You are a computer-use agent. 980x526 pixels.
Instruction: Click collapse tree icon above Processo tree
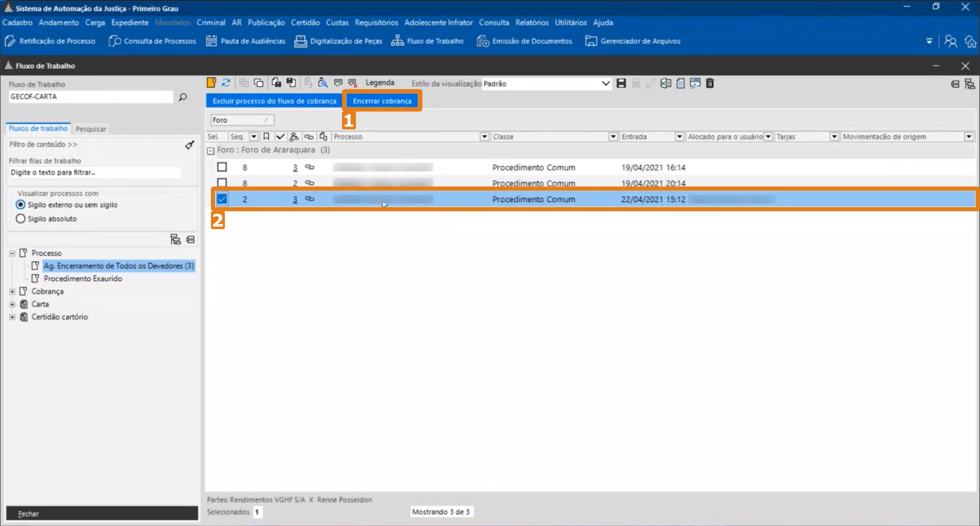(191, 239)
